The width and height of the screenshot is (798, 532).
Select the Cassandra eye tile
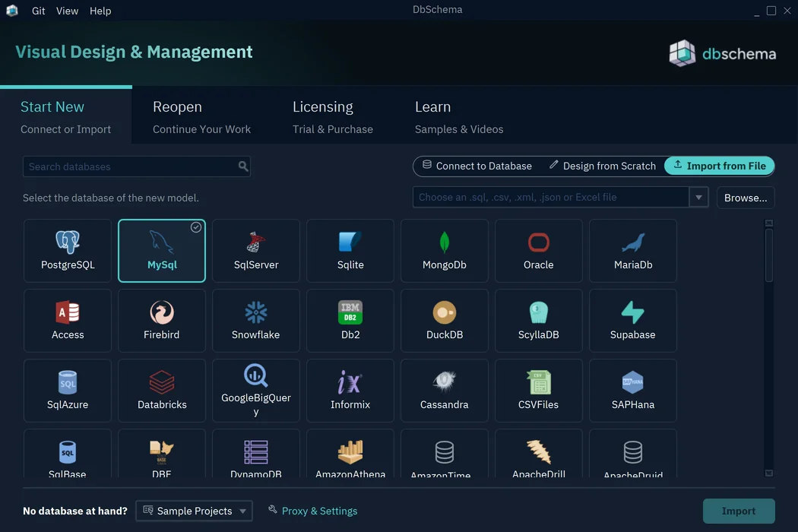(x=445, y=391)
